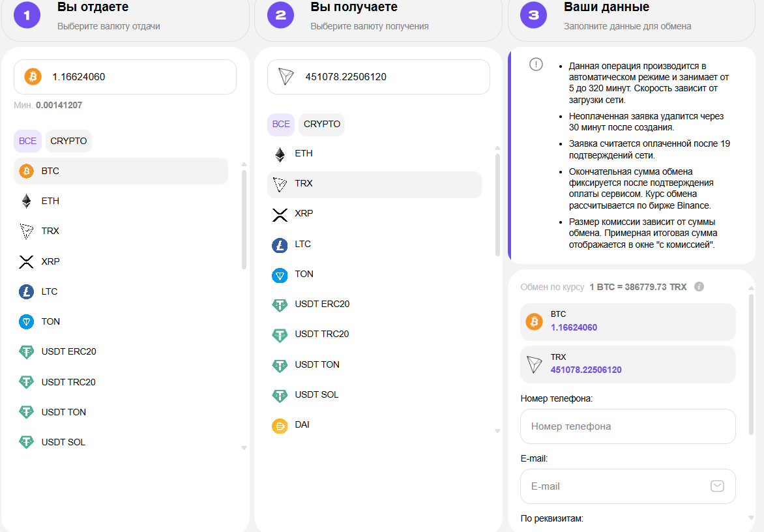Focus the Номер телефона input field
This screenshot has width=764, height=532.
[627, 426]
